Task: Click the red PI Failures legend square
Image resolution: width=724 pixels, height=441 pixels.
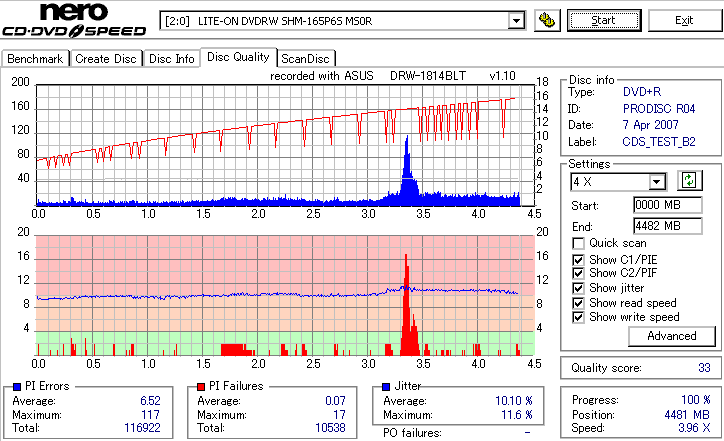Action: coord(201,387)
